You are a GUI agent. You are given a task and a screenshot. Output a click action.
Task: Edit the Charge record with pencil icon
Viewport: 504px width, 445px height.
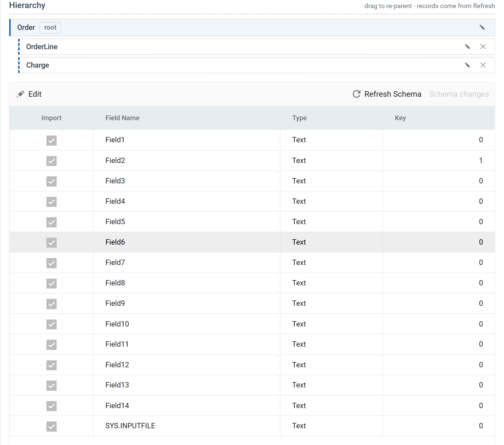point(467,65)
